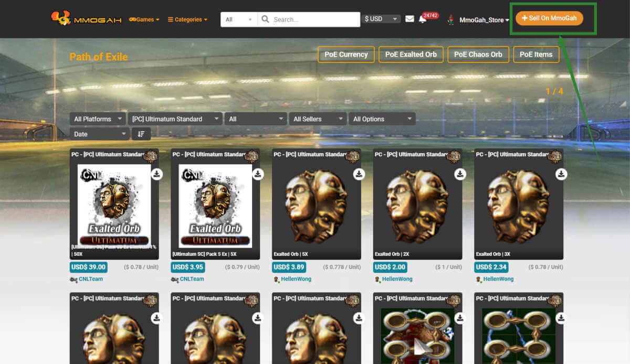The image size is (630, 364).
Task: Click Exile game badge on USD$ 2.00 listing
Action: click(454, 156)
